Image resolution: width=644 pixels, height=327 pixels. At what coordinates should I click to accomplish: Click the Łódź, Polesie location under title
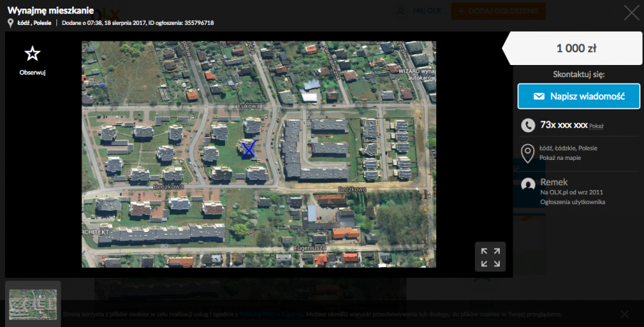[34, 23]
